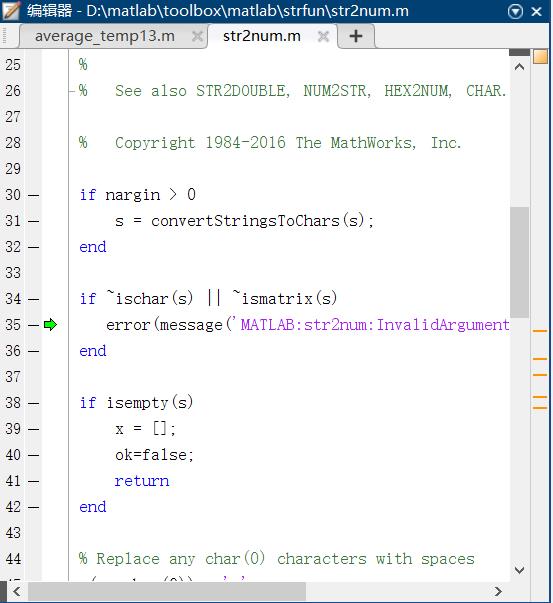The image size is (553, 603).
Task: Click the Copyright 1984-2016 comment line
Action: (270, 143)
